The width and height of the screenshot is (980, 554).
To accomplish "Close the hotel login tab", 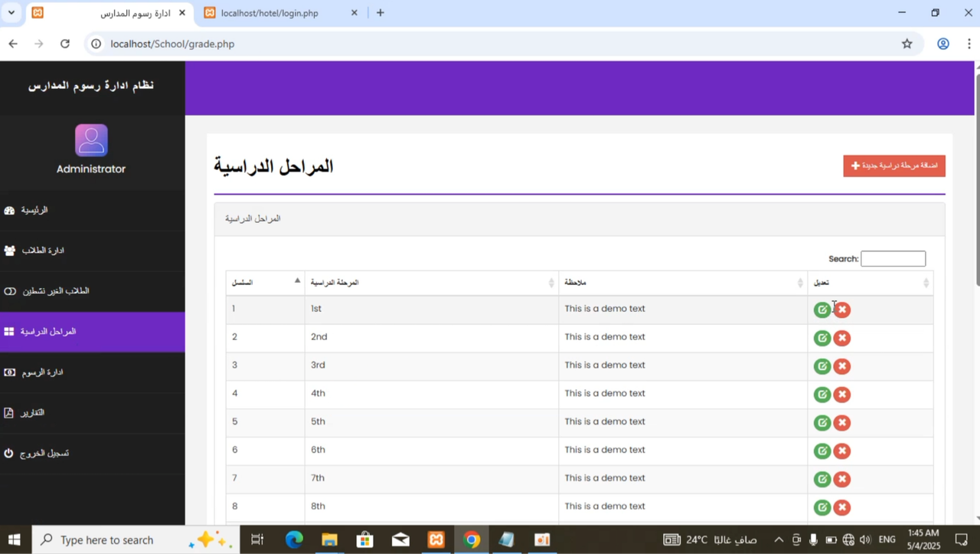I will pyautogui.click(x=354, y=13).
